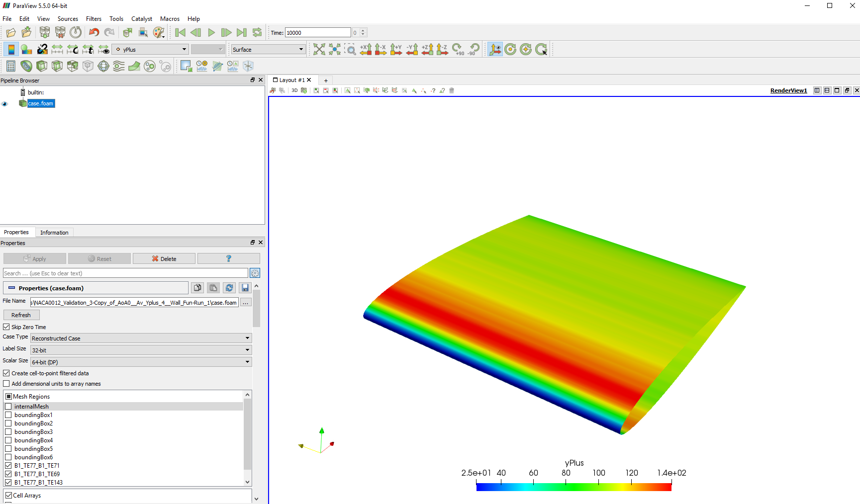Image resolution: width=860 pixels, height=504 pixels.
Task: Rescale color map to data range
Action: 57,49
